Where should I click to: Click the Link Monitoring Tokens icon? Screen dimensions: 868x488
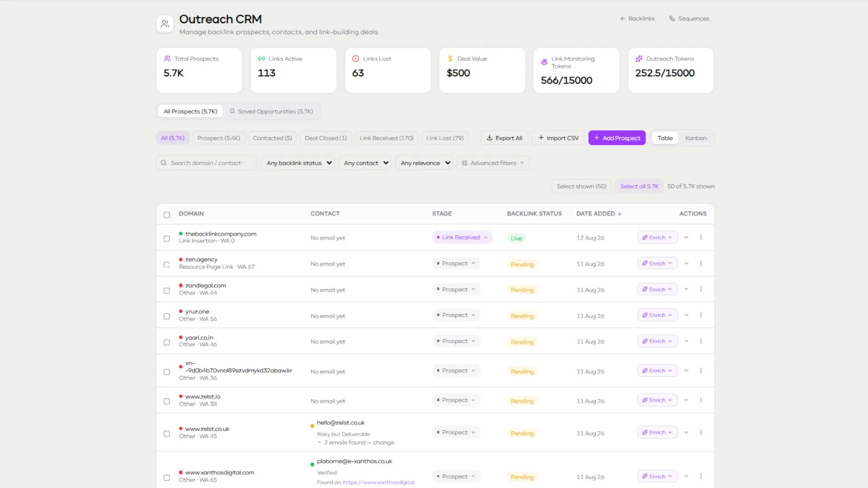tap(544, 62)
